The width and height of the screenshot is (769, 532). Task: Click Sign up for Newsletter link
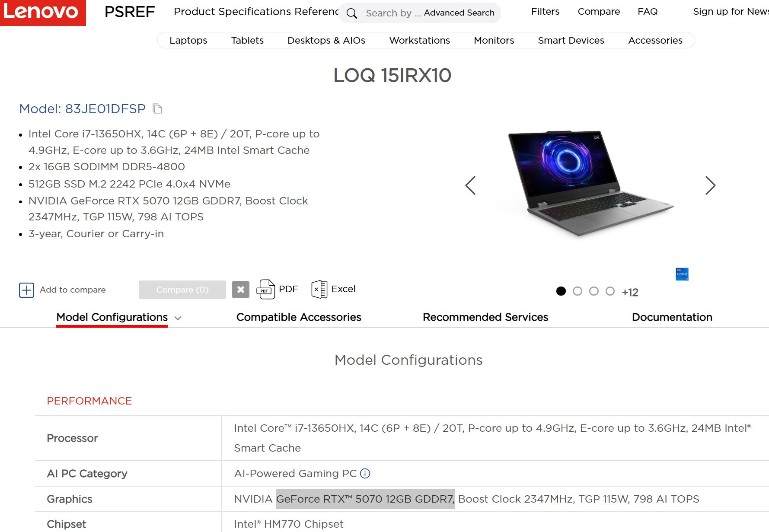point(731,12)
